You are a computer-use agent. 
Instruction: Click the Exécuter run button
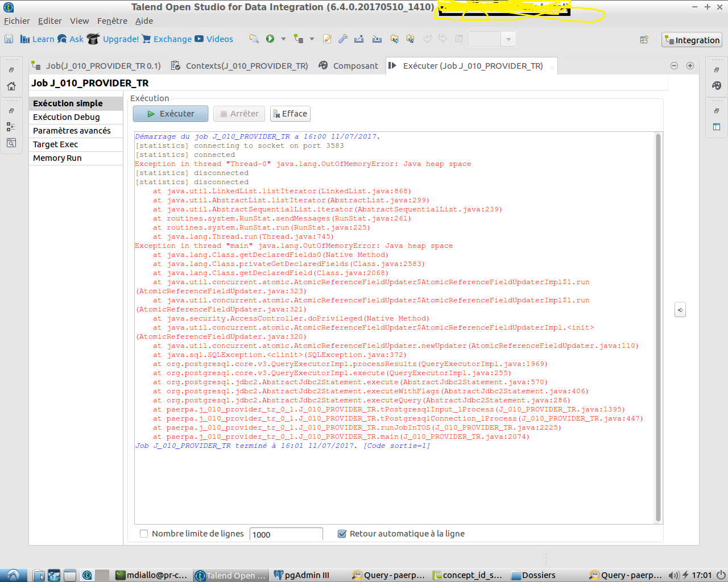pyautogui.click(x=171, y=114)
